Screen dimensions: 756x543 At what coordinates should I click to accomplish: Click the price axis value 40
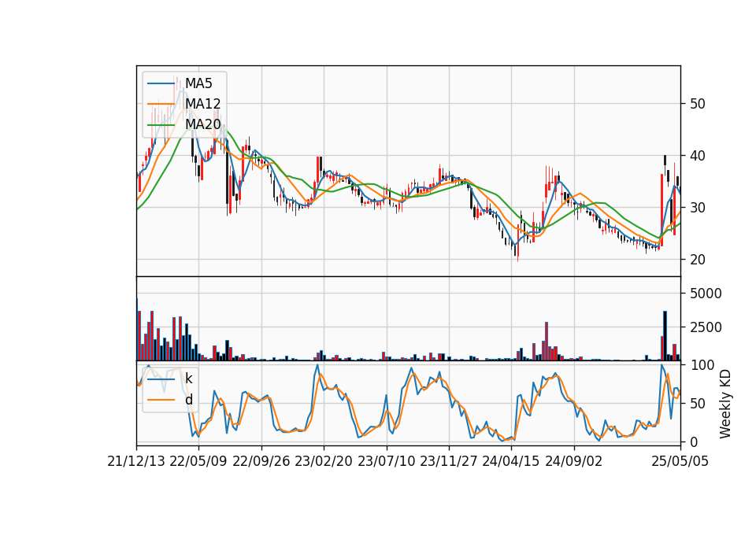pos(698,156)
